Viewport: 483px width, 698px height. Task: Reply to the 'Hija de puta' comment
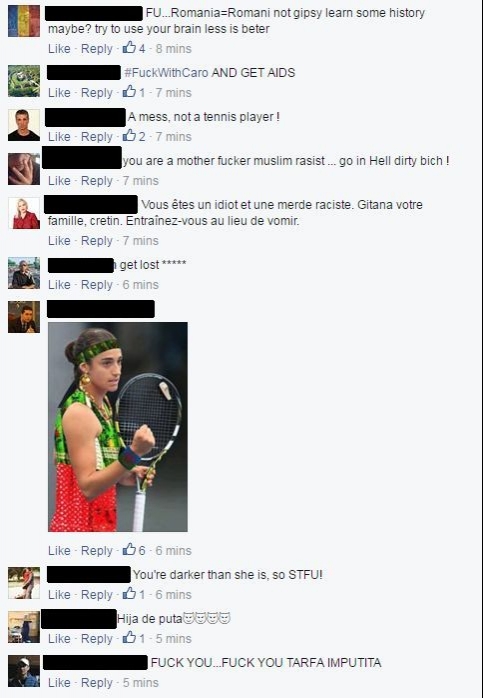click(x=97, y=639)
